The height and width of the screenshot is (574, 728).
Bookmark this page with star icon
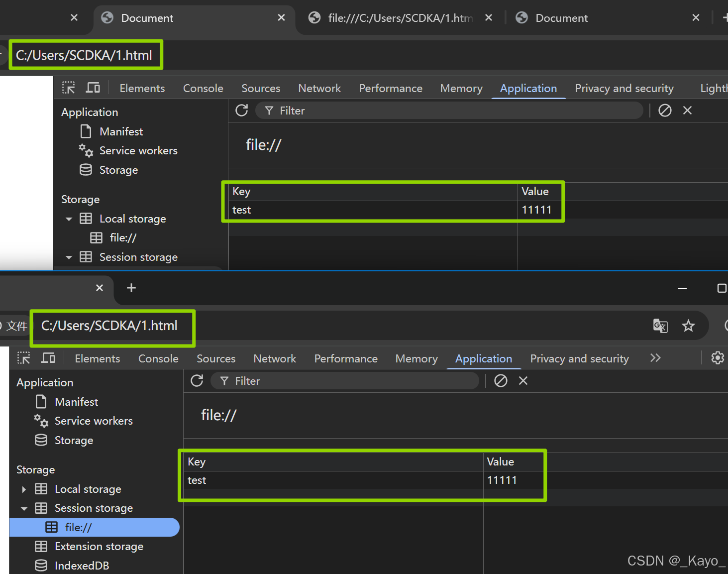(688, 326)
